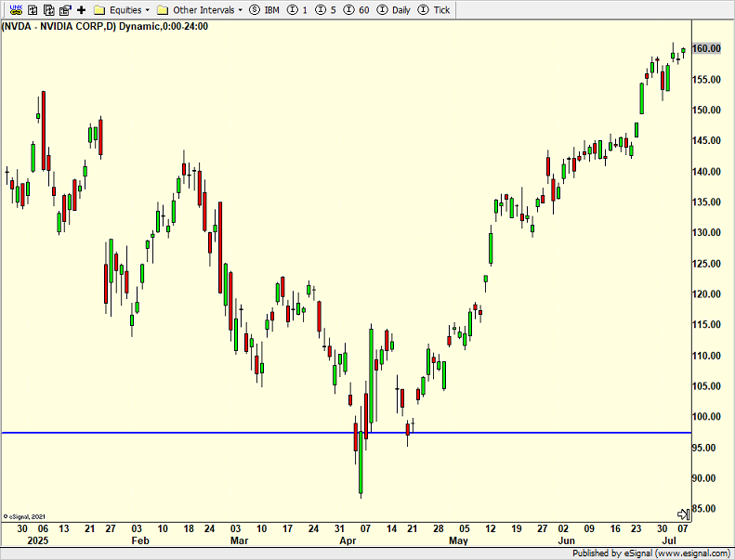Switch to 60-minute interval
Viewport: 735px width, 560px height.
tap(357, 10)
